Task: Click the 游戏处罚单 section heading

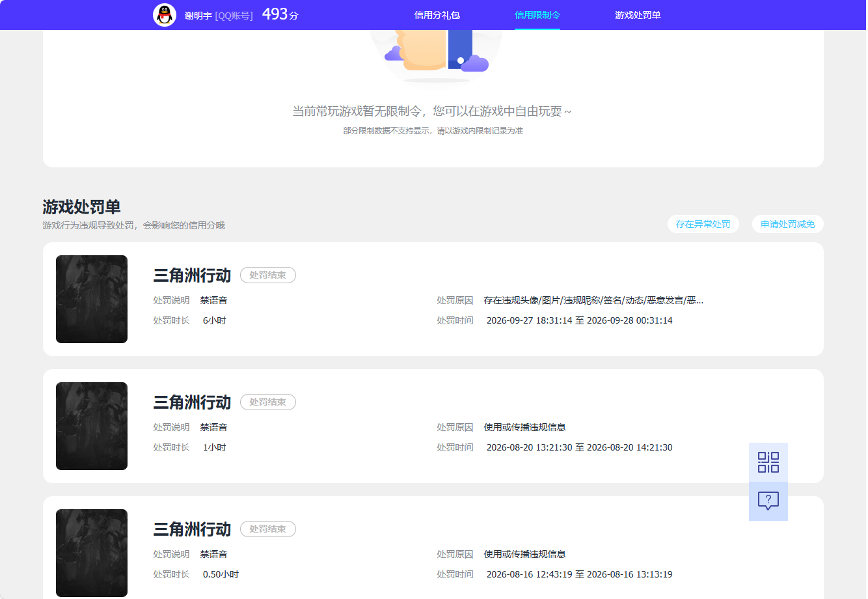Action: 82,207
